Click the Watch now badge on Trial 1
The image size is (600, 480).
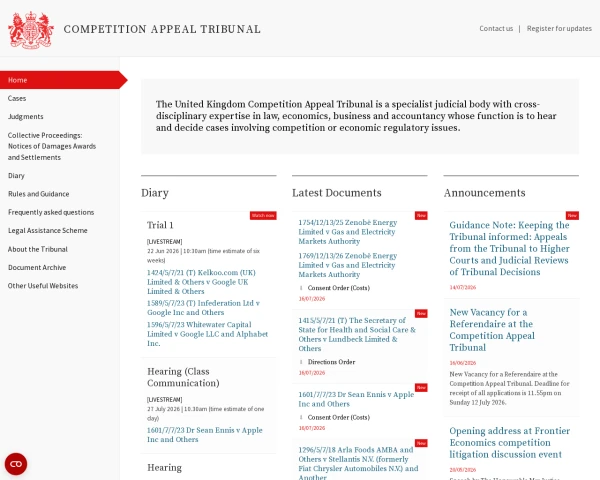[263, 216]
